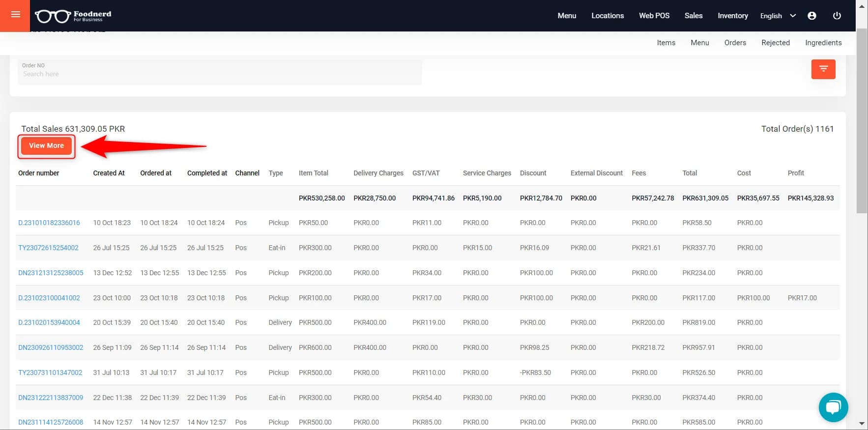
Task: Switch to the Menu sub-tab
Action: click(x=700, y=43)
